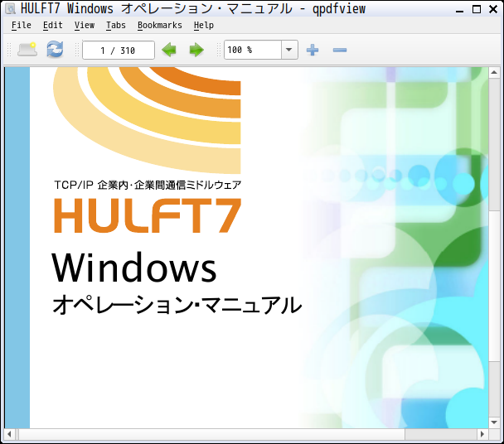Open the View menu

85,25
